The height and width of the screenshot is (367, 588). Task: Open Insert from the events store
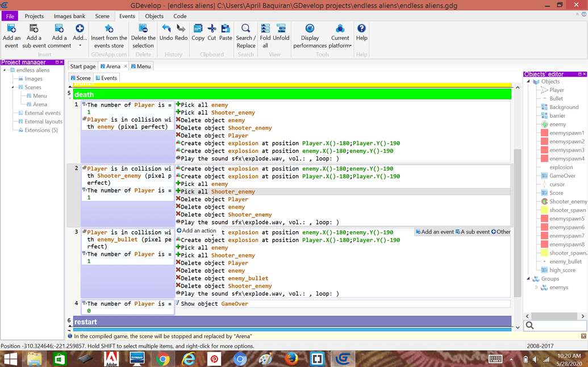109,29
